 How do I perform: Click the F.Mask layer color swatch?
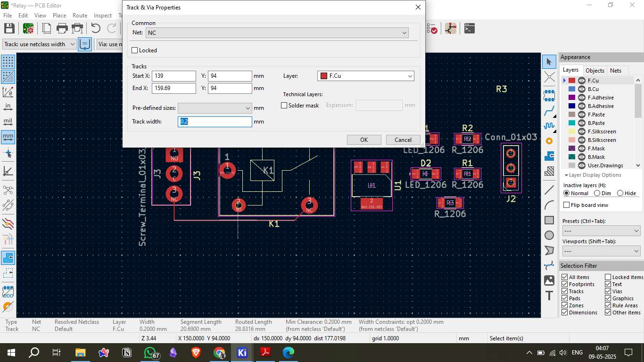(x=572, y=148)
